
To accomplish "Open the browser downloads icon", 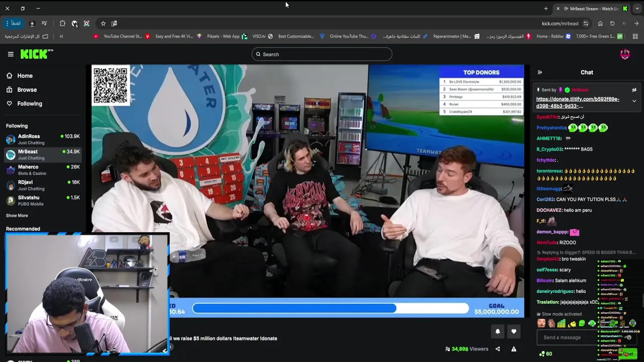I will point(32,24).
